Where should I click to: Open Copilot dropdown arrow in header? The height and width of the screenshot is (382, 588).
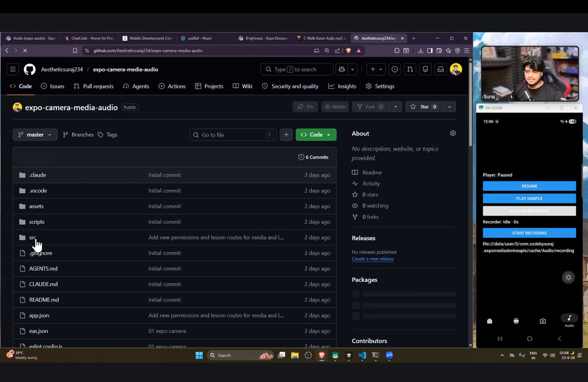(352, 70)
